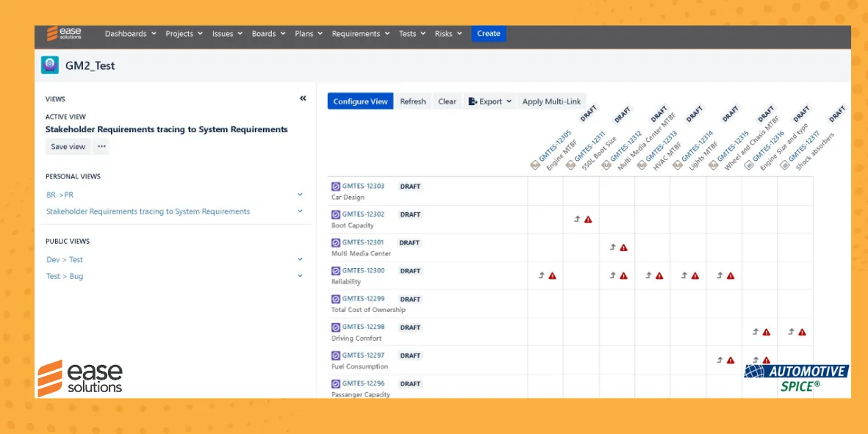
Task: Click the link arrow in Reliability / GMTES-12315 cell
Action: click(720, 275)
